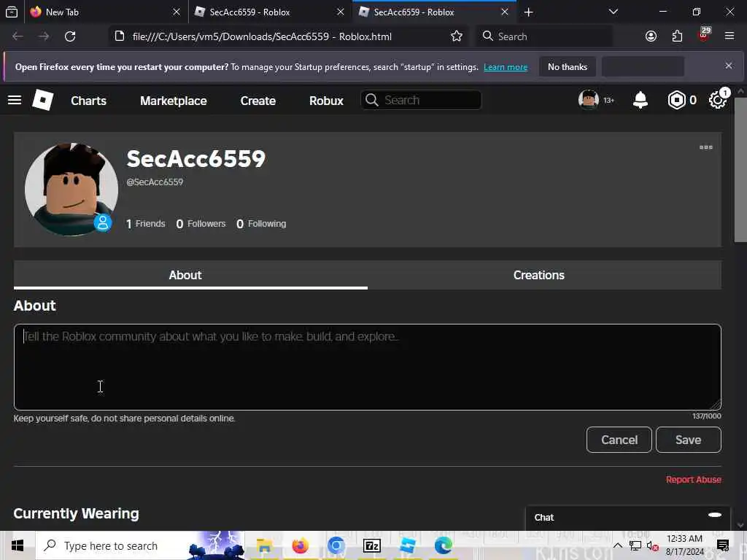Viewport: 747px width, 560px height.
Task: Open the Windows Start menu
Action: click(x=18, y=545)
